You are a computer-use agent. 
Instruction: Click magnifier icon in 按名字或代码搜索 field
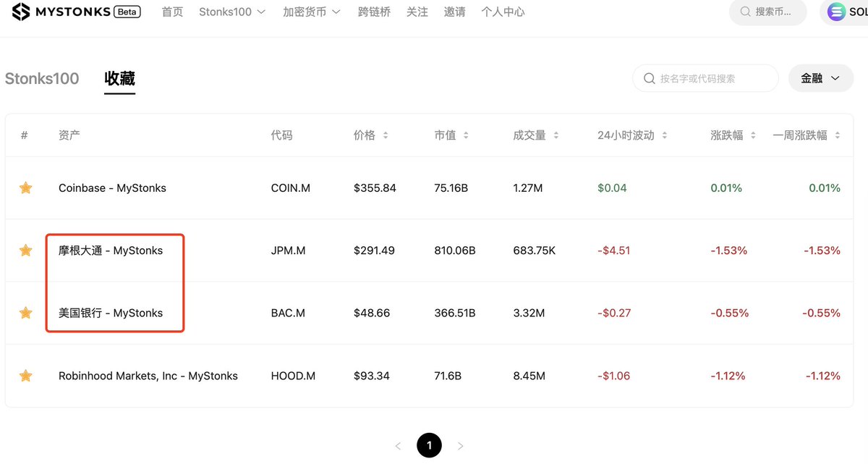(x=649, y=78)
